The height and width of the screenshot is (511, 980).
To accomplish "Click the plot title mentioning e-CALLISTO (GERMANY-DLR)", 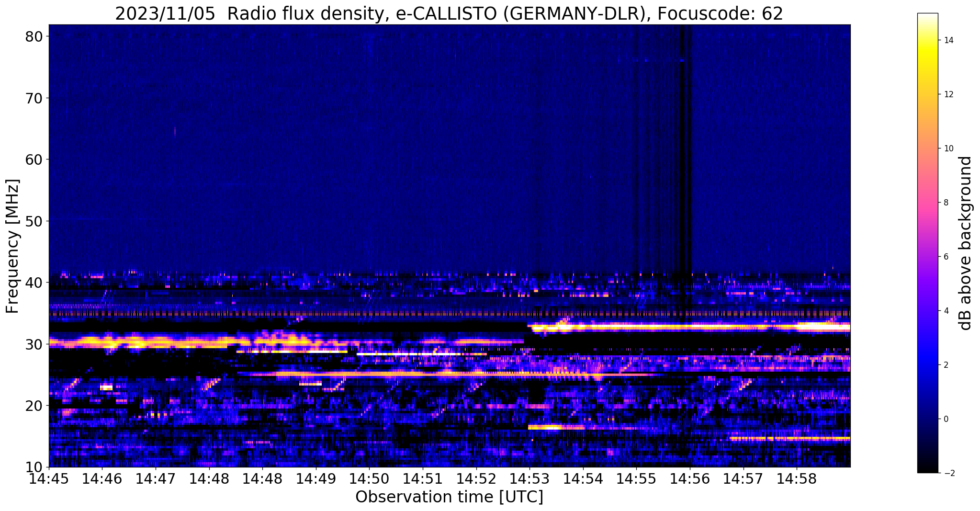I will pos(449,13).
